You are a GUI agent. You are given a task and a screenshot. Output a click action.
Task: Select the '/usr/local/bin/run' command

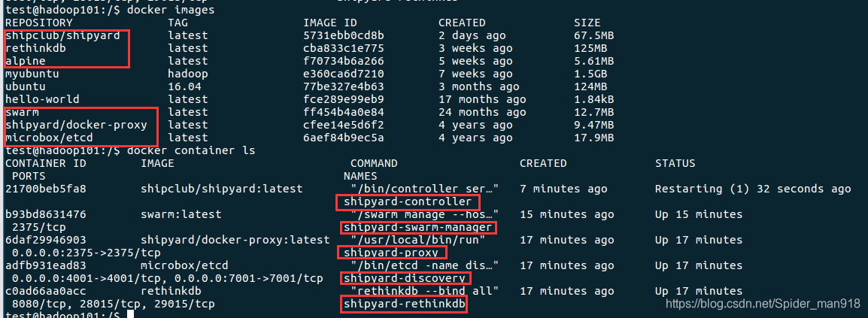418,240
